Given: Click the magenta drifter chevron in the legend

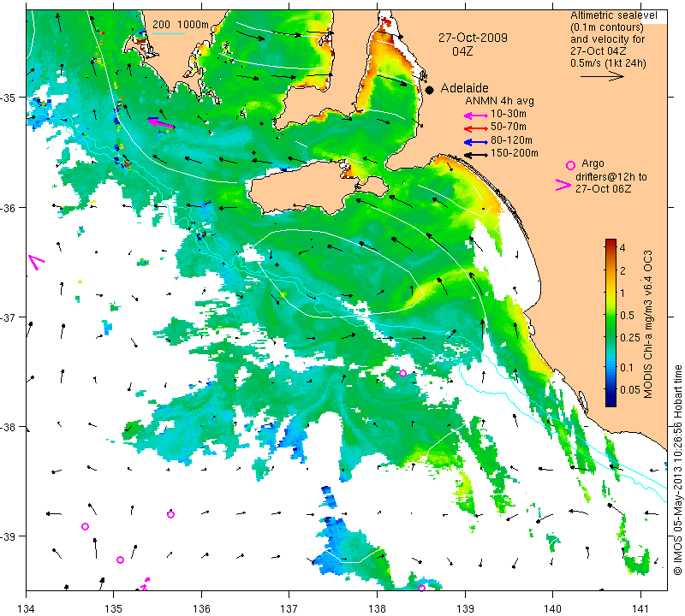Looking at the screenshot, I should click(x=563, y=185).
